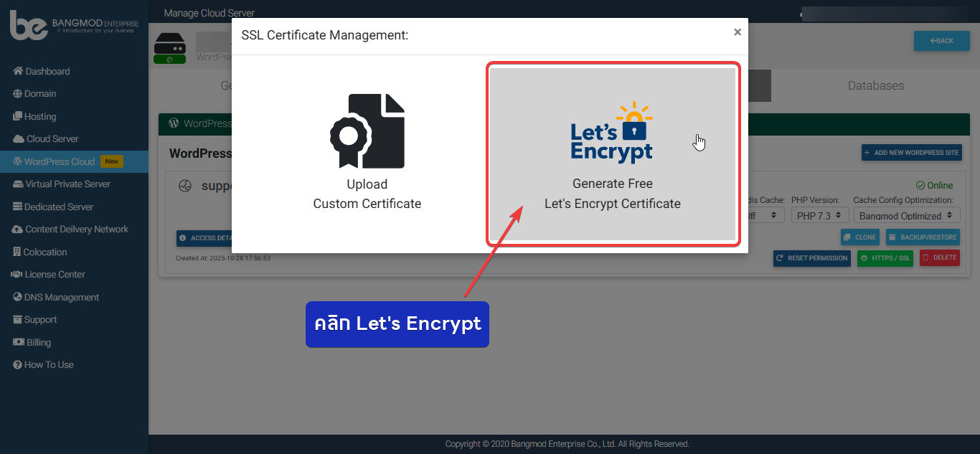Click the Cloud Server cloud icon
The height and width of the screenshot is (454, 980).
[x=19, y=139]
